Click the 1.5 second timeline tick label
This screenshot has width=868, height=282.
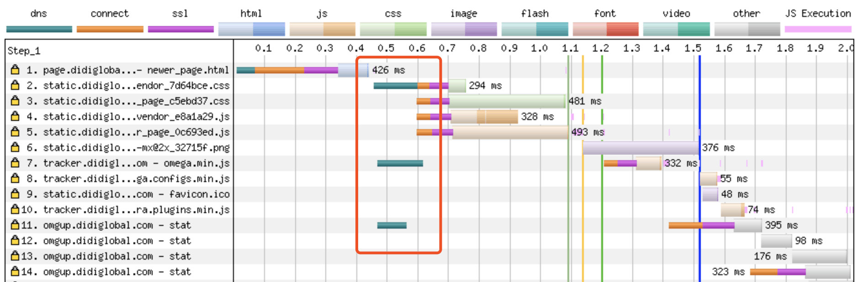coord(693,48)
